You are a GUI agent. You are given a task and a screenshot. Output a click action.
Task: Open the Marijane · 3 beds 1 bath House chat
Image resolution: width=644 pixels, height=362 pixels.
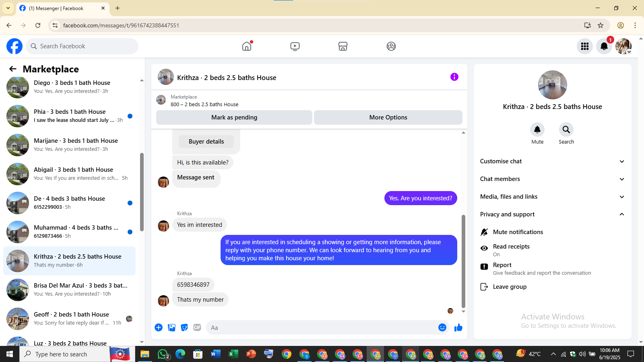[69, 145]
